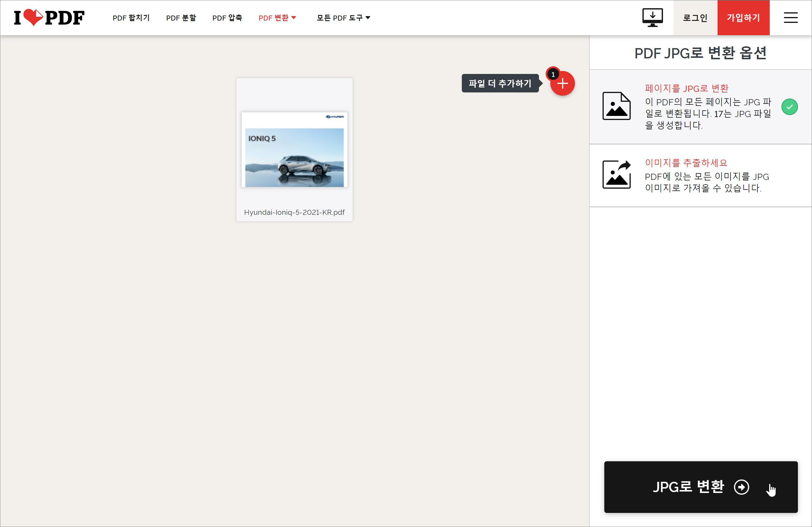Expand the 모든 PDF 도구 dropdown
This screenshot has height=527, width=812.
pos(343,18)
